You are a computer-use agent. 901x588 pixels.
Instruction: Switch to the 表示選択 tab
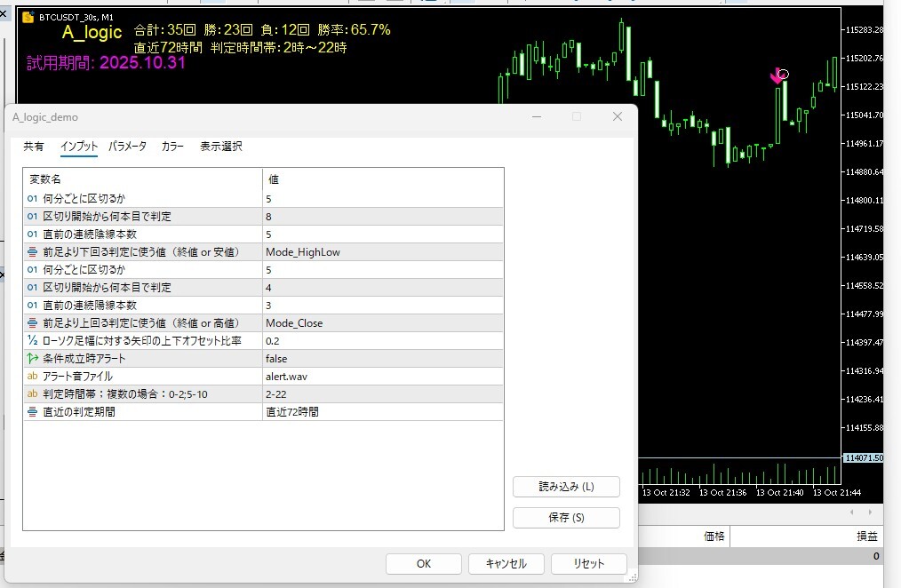tap(220, 147)
